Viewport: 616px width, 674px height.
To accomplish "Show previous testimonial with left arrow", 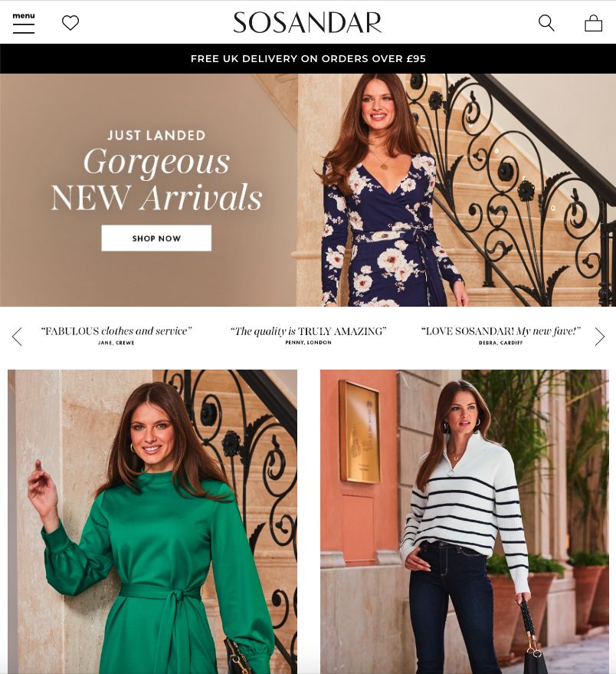I will point(17,337).
